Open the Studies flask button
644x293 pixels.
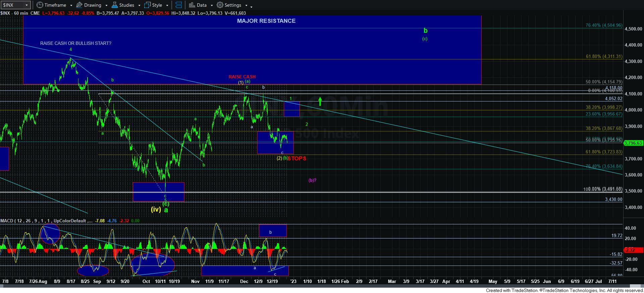(123, 5)
